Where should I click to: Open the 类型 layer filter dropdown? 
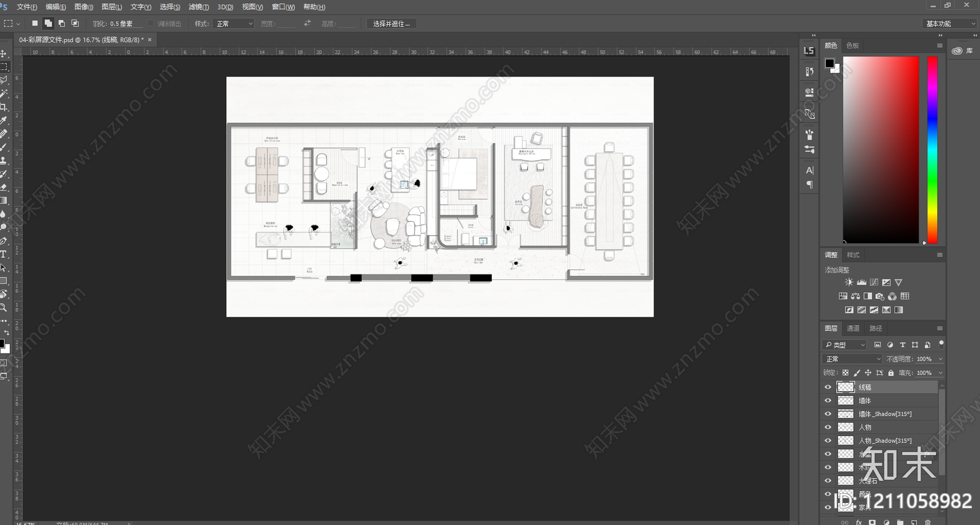[x=845, y=345]
